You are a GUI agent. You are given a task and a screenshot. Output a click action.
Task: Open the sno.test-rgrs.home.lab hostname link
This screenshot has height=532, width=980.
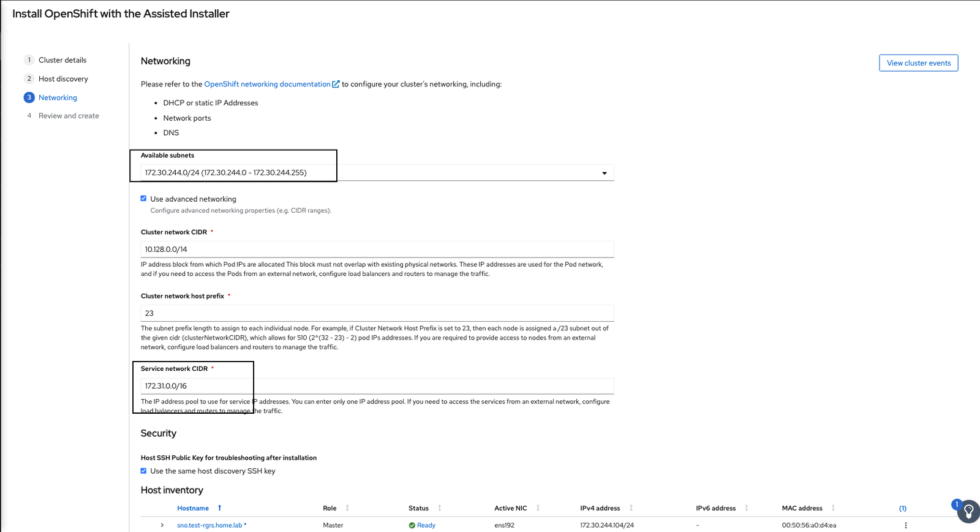coord(209,525)
